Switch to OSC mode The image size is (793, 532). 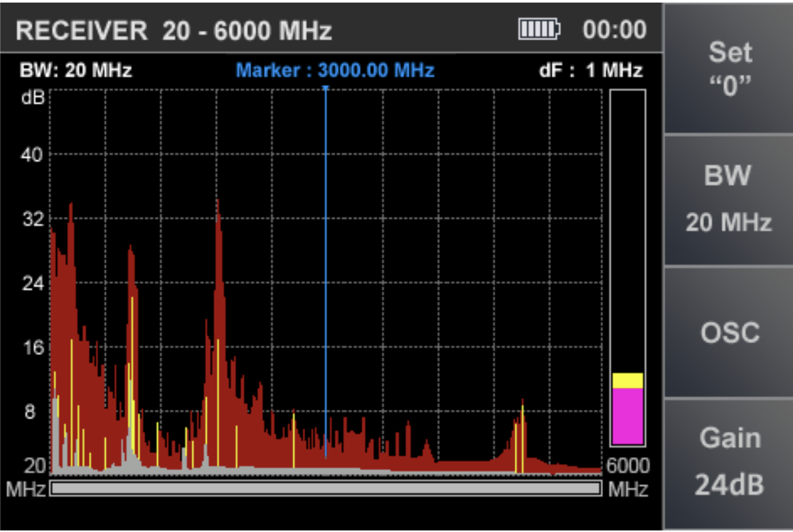coord(729,332)
